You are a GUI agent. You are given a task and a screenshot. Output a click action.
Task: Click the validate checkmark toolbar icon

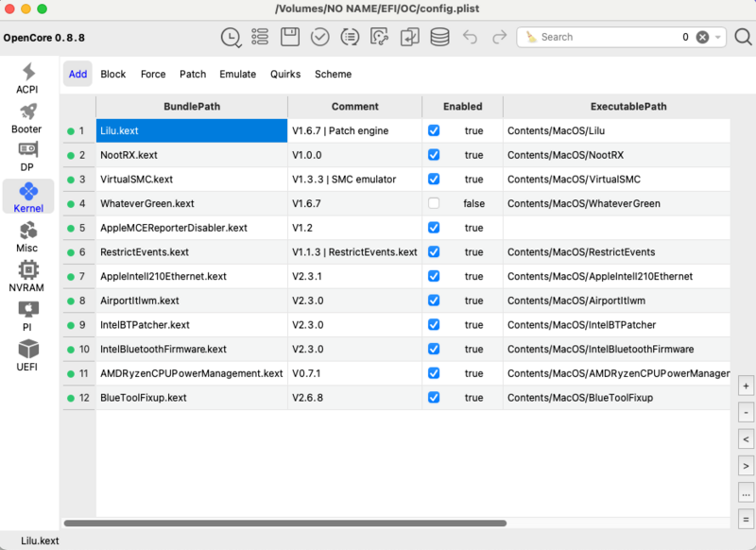(x=320, y=37)
